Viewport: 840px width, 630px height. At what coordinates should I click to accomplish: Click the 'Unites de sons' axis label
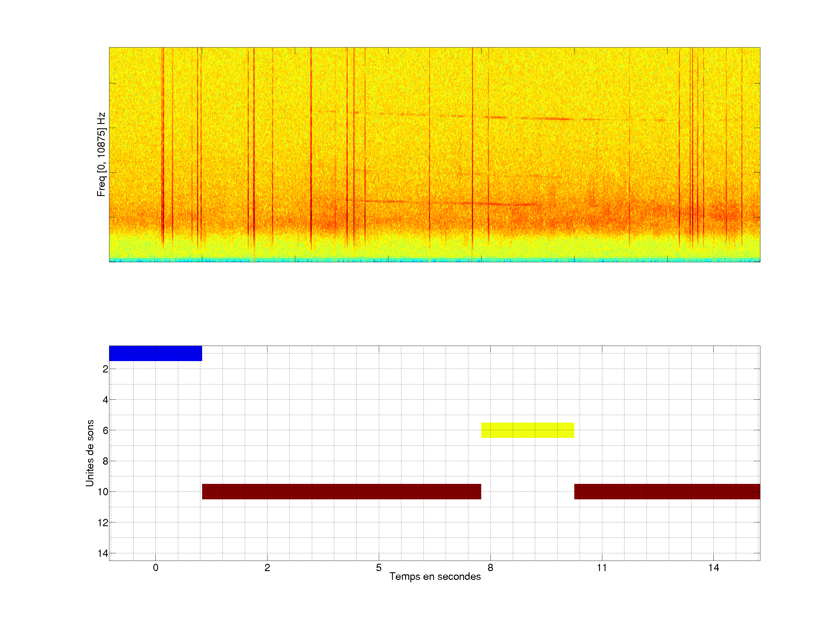tap(90, 453)
